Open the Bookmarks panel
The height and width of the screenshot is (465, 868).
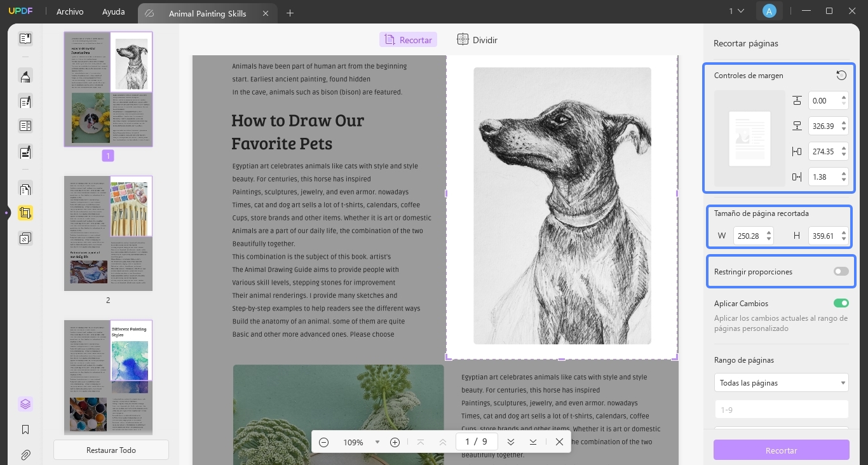click(25, 429)
